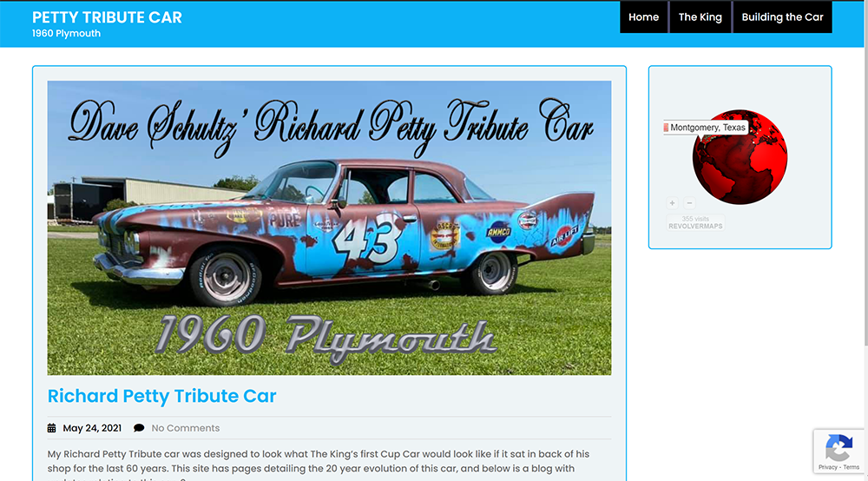Open the No Comments link
Screen dimensions: 868x481
(x=186, y=428)
